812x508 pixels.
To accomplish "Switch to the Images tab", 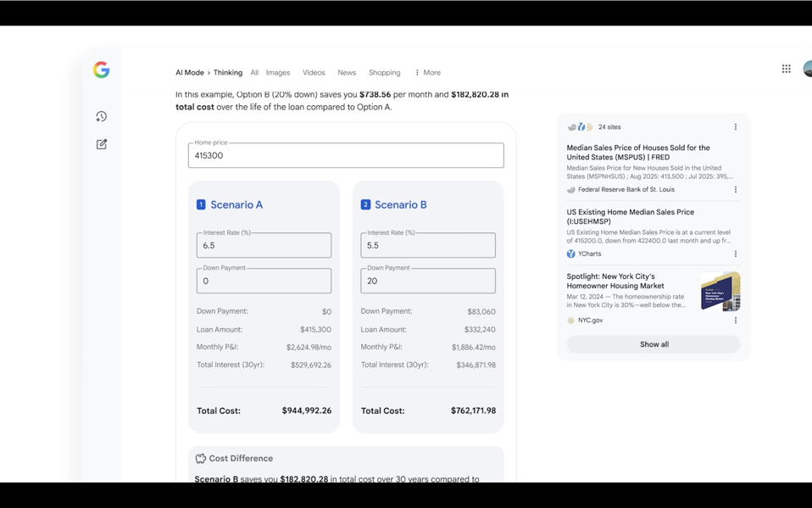I will coord(277,73).
